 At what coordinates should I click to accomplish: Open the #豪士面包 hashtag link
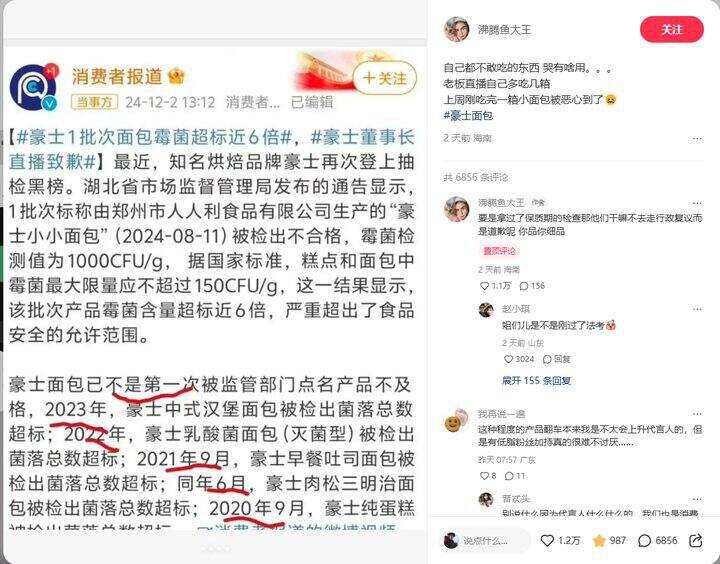(468, 115)
